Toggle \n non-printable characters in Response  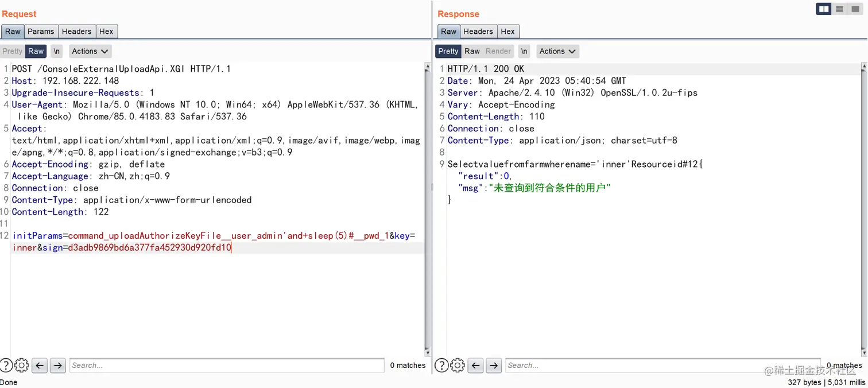click(x=524, y=51)
